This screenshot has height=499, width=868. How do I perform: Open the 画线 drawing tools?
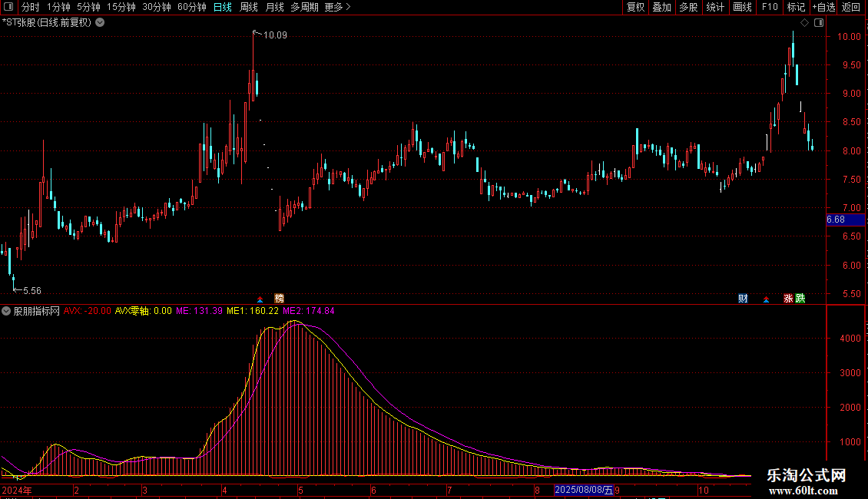point(742,7)
